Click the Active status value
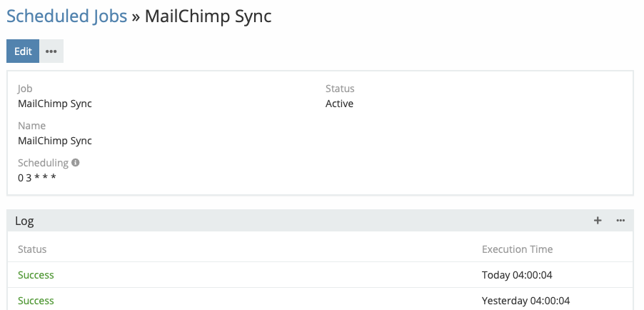Viewport: 644px width, 310px height. tap(339, 104)
